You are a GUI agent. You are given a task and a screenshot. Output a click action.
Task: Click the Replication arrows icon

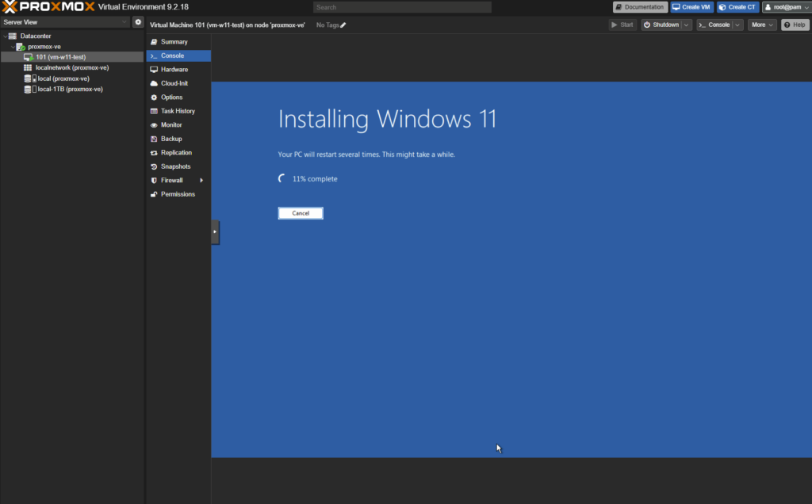[154, 153]
